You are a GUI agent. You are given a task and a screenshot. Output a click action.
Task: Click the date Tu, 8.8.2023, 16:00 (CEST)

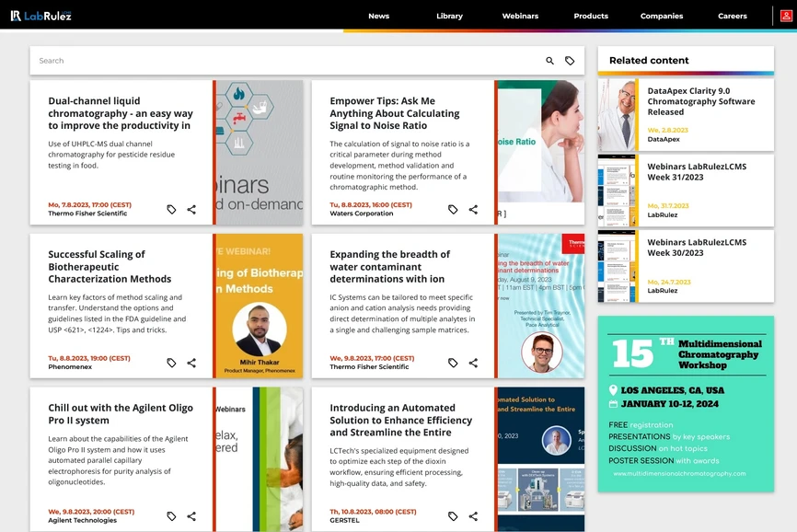coord(371,204)
